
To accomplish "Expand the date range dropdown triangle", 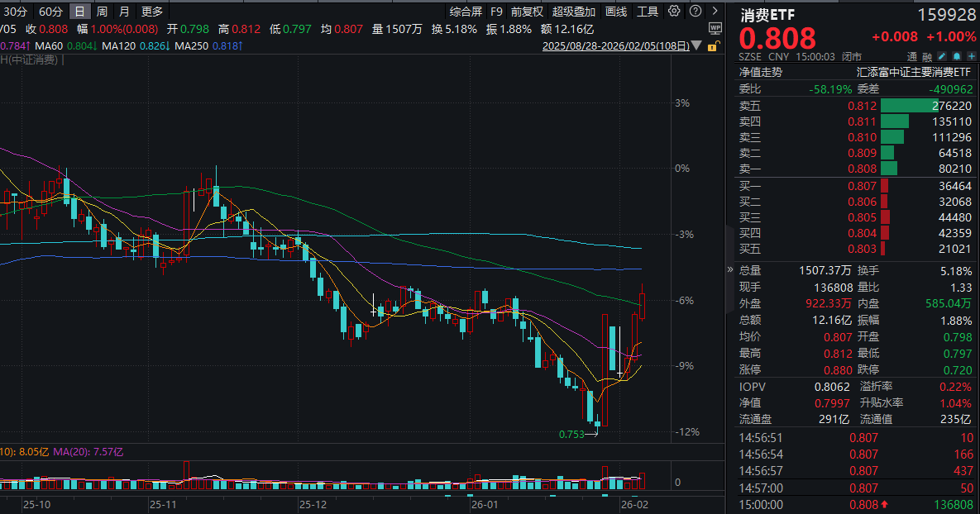I will point(696,47).
